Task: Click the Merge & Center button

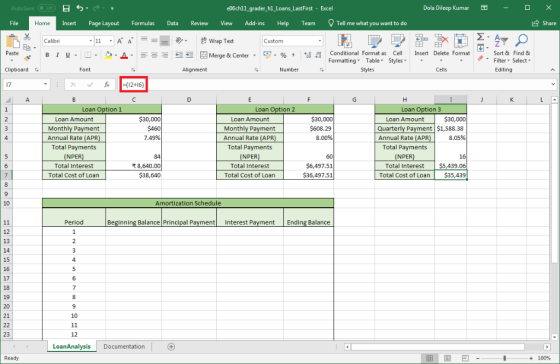Action: pyautogui.click(x=225, y=55)
